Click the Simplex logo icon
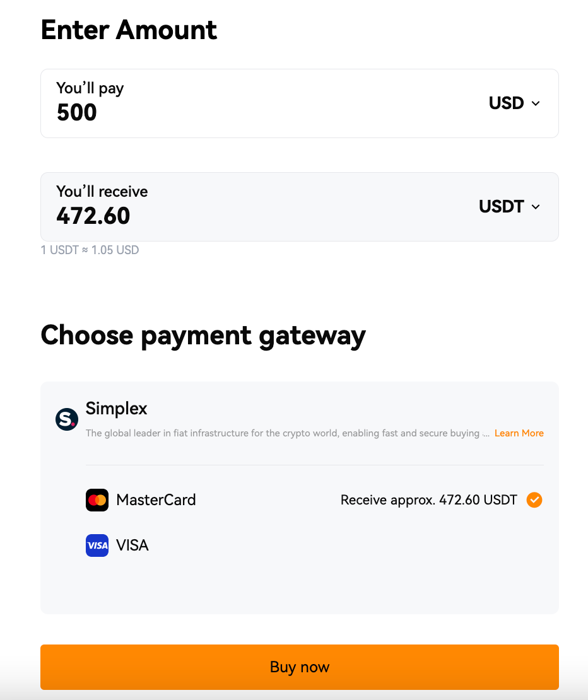This screenshot has width=588, height=700. [x=66, y=419]
